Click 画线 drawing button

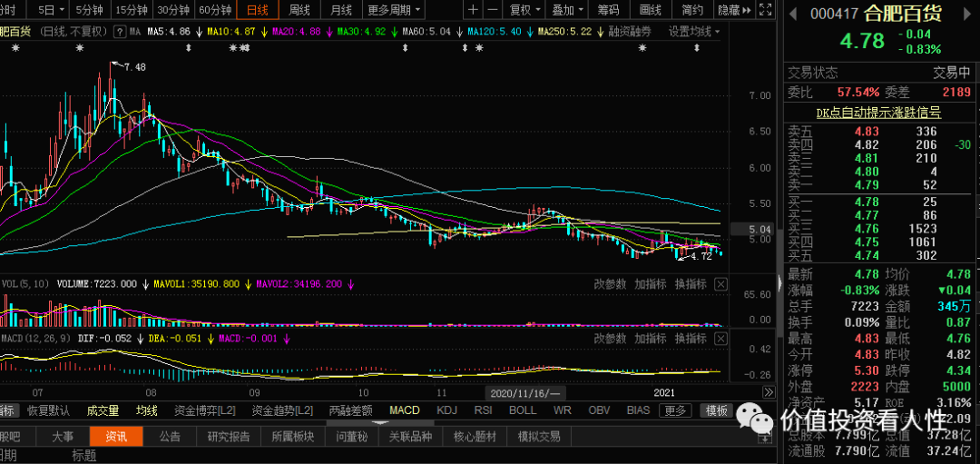click(651, 10)
